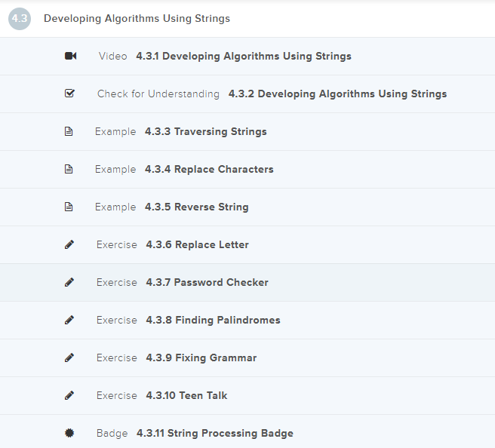495x448 pixels.
Task: Open example 4.3.3 Traversing Strings
Action: 205,131
